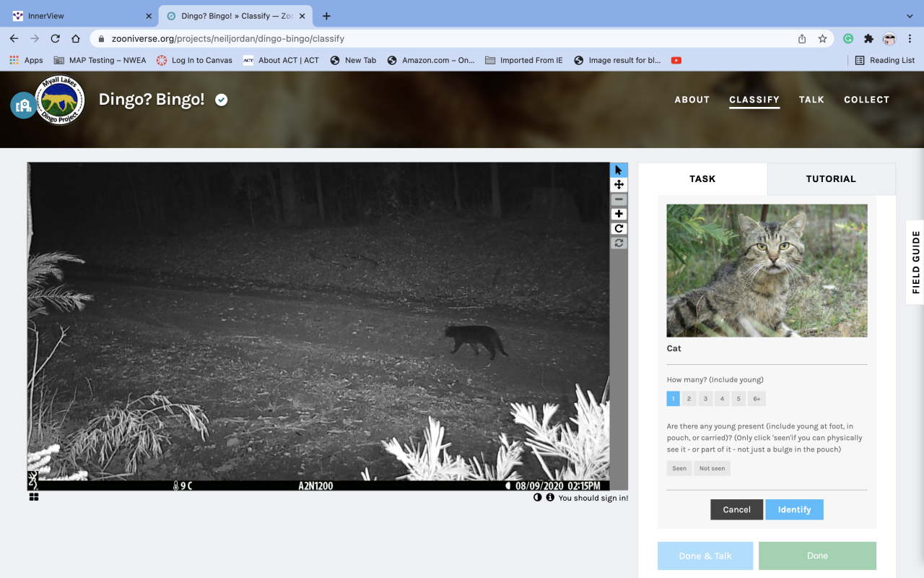This screenshot has height=578, width=924.
Task: Choose Seen for young present
Action: tap(679, 468)
